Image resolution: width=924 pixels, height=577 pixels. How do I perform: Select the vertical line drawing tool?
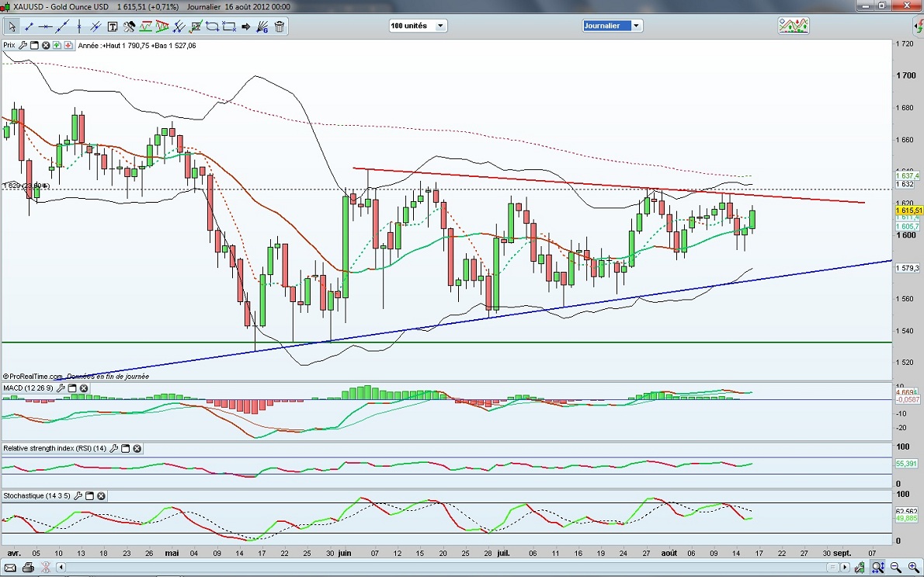(79, 26)
